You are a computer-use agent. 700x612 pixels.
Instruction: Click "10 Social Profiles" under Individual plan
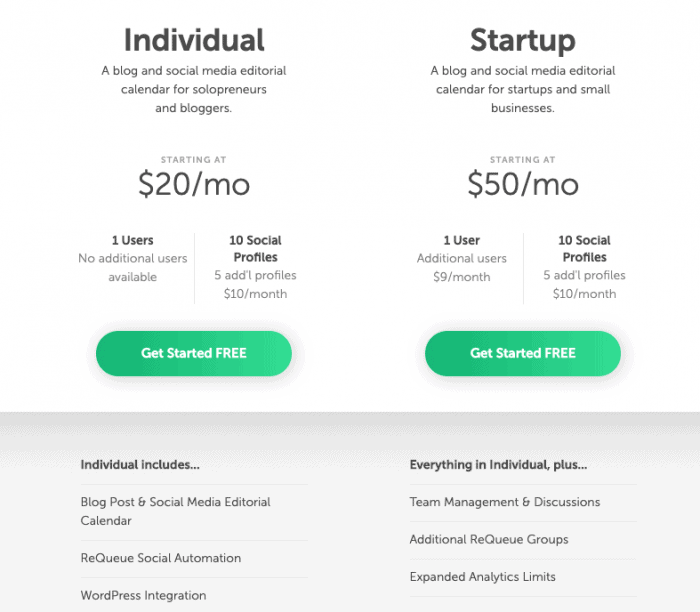(255, 248)
